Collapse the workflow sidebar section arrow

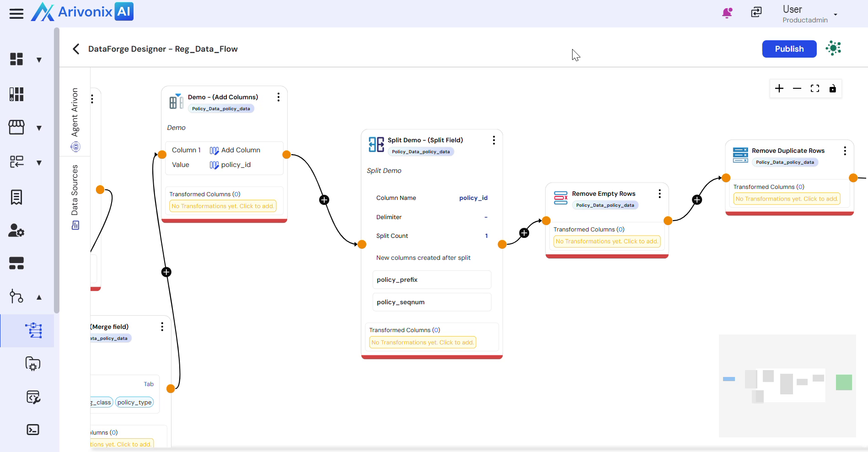point(39,297)
